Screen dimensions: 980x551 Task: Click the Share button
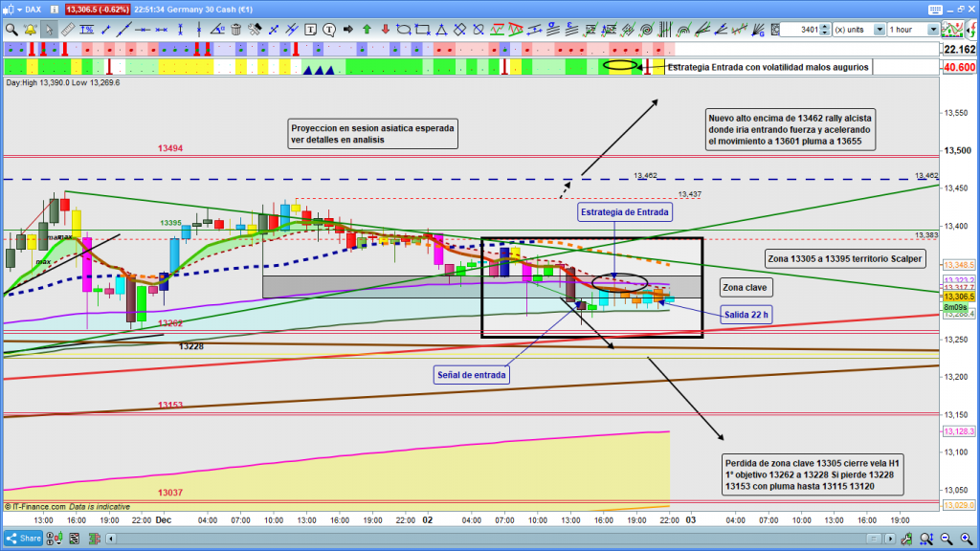[29, 538]
